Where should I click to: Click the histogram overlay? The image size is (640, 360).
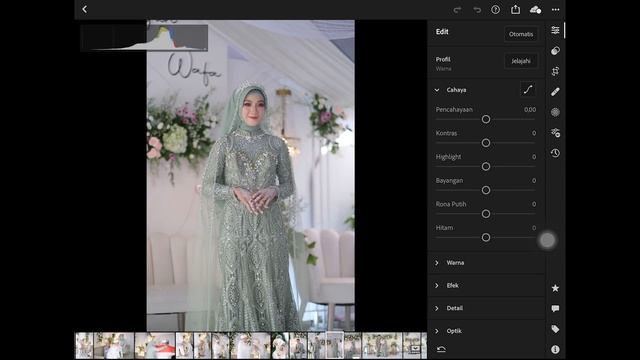(x=144, y=37)
